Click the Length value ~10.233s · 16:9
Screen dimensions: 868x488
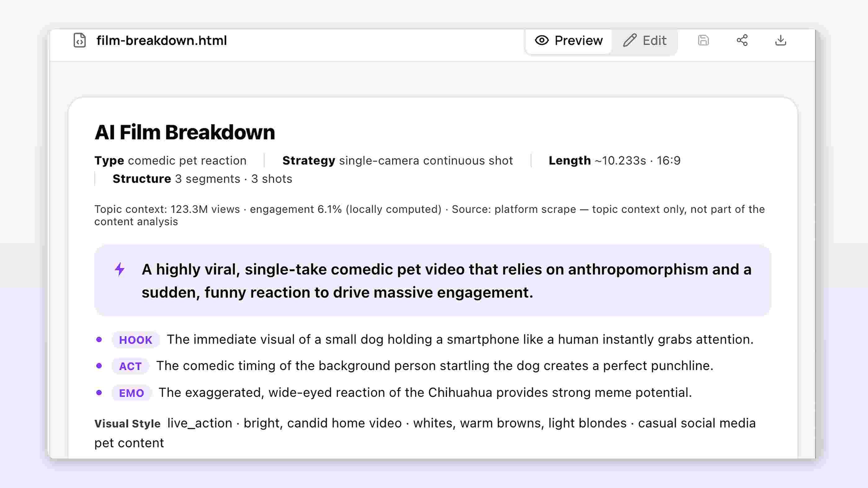tap(638, 161)
